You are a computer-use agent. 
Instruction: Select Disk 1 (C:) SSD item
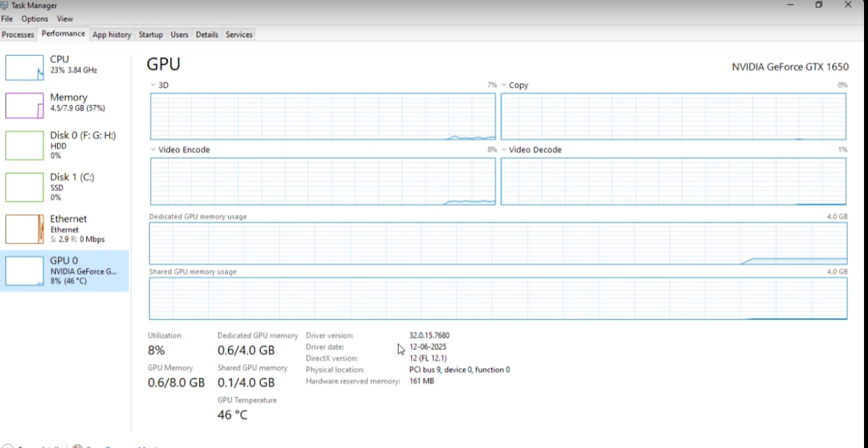tap(64, 187)
